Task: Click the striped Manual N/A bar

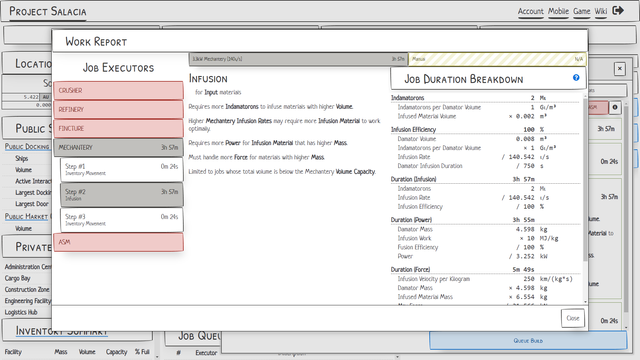Action: coord(497,59)
